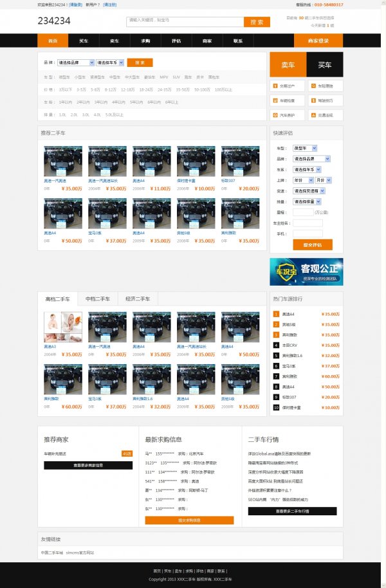Image resolution: width=386 pixels, height=588 pixels.
Task: Open the 首页 home menu item
Action: [x=53, y=41]
